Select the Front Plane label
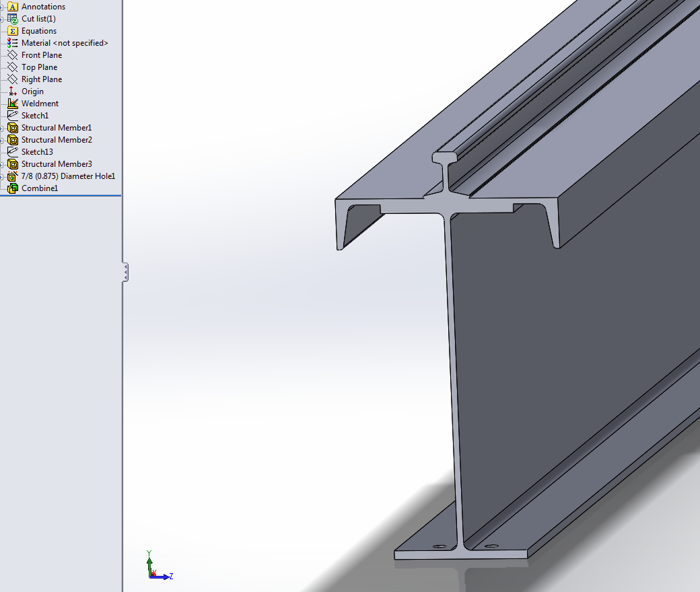This screenshot has height=592, width=700. click(x=42, y=55)
